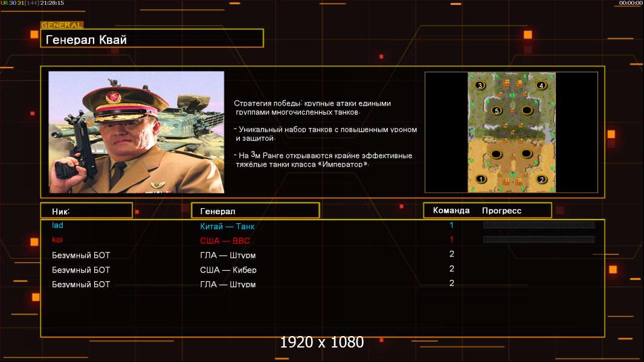This screenshot has height=362, width=644.
Task: Click General Kwai's portrait image
Action: tap(137, 132)
